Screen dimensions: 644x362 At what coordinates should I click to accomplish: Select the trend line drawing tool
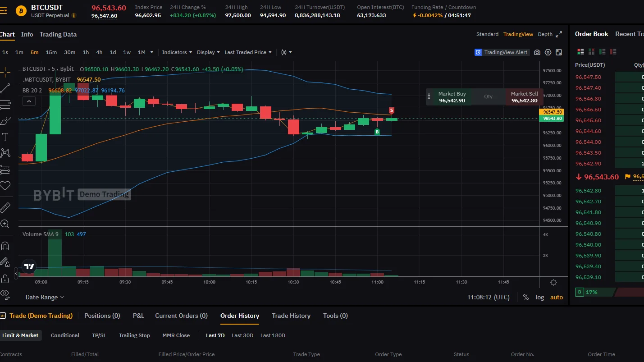(5, 88)
